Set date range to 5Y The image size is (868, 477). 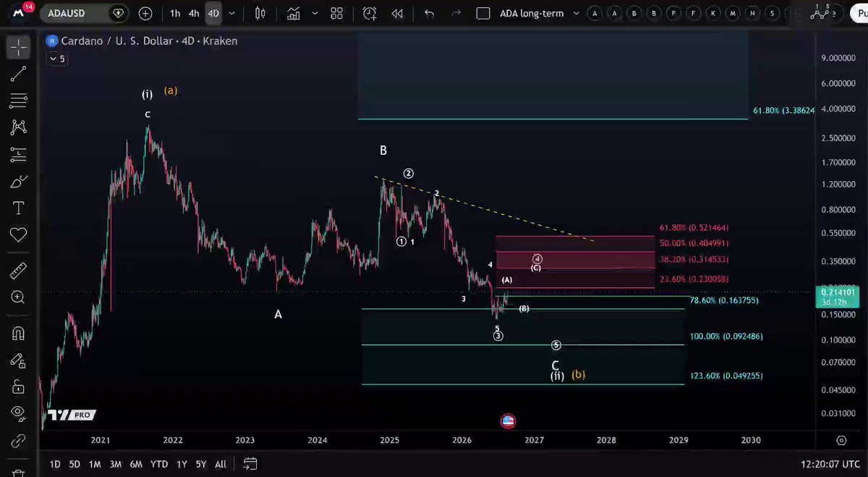(201, 464)
